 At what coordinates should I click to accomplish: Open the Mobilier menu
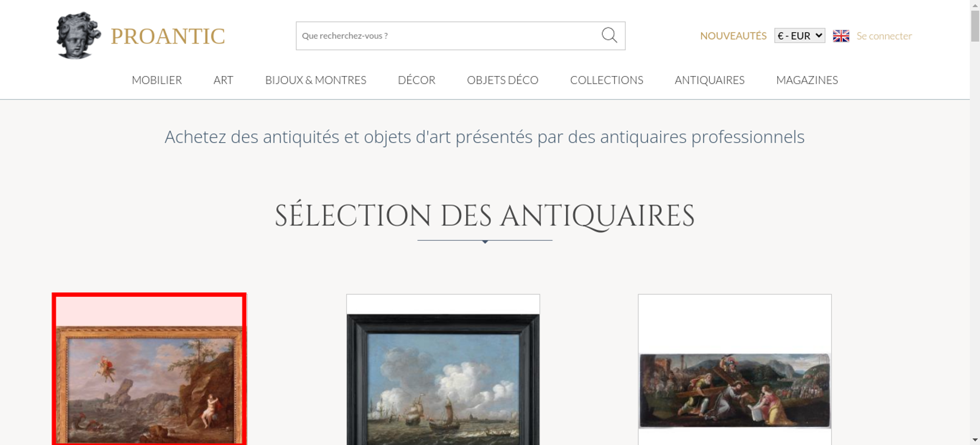pos(157,80)
